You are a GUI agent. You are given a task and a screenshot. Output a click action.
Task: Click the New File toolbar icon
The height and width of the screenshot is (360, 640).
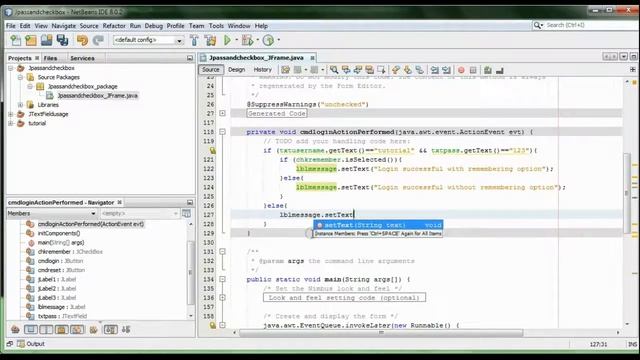click(x=16, y=40)
